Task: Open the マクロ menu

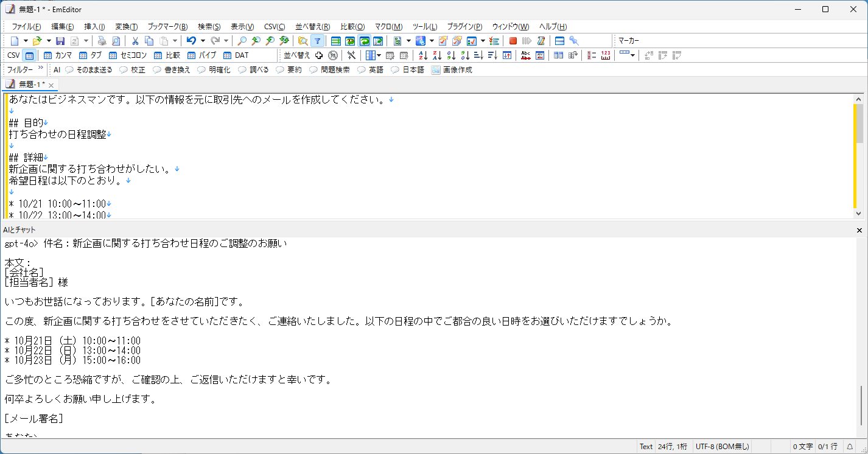Action: coord(388,26)
